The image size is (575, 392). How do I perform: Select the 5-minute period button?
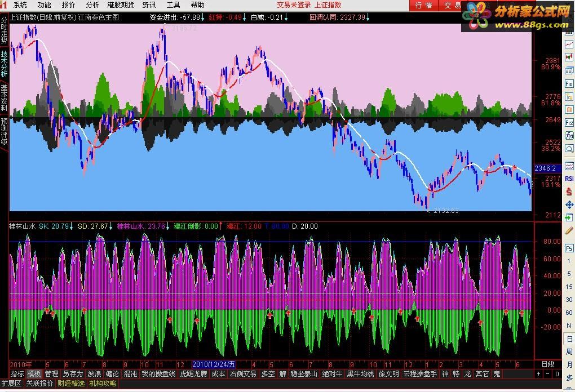pyautogui.click(x=569, y=274)
